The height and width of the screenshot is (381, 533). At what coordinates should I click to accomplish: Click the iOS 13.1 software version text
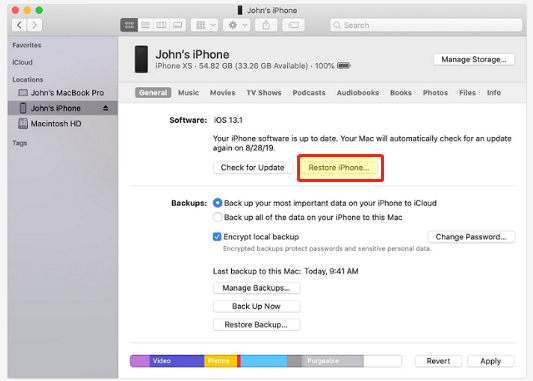tap(228, 120)
